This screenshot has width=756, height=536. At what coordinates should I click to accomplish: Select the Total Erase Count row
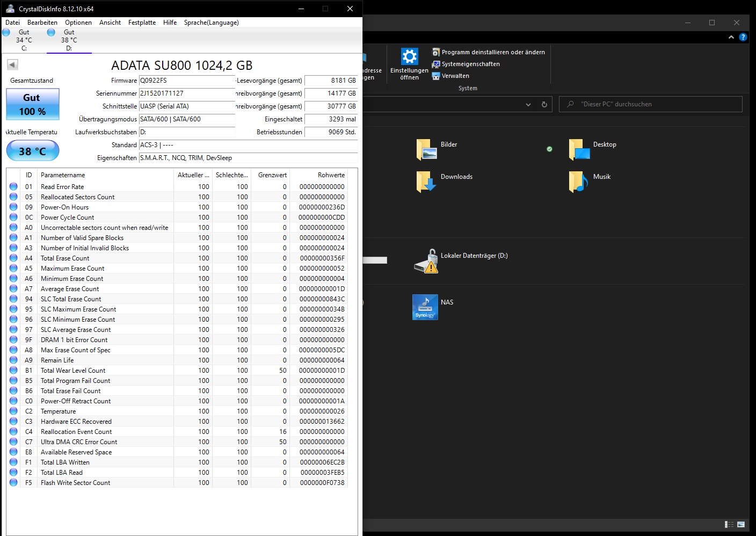pos(177,258)
